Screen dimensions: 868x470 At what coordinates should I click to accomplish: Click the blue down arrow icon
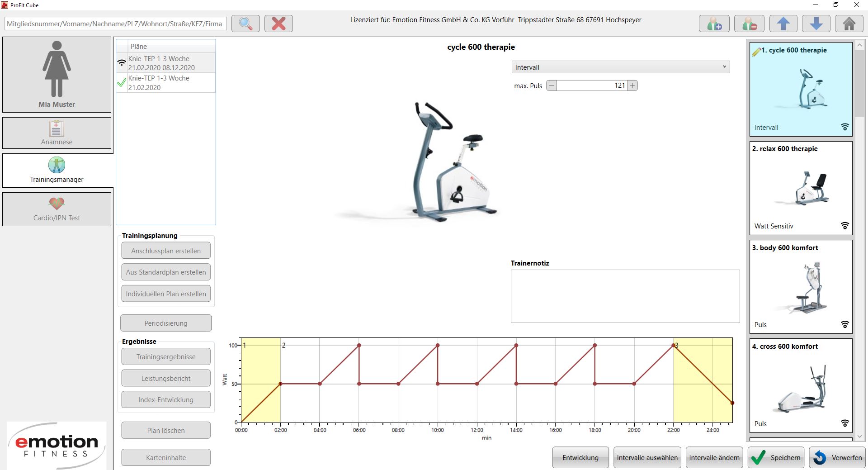(816, 24)
